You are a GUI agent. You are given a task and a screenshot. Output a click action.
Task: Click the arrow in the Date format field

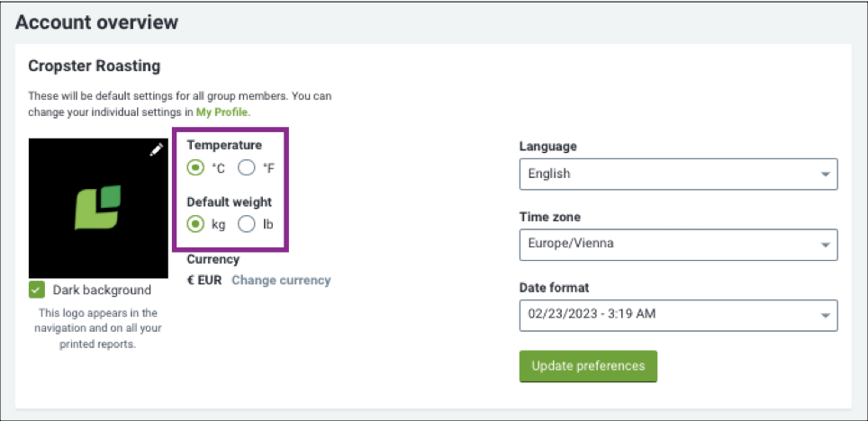click(825, 316)
